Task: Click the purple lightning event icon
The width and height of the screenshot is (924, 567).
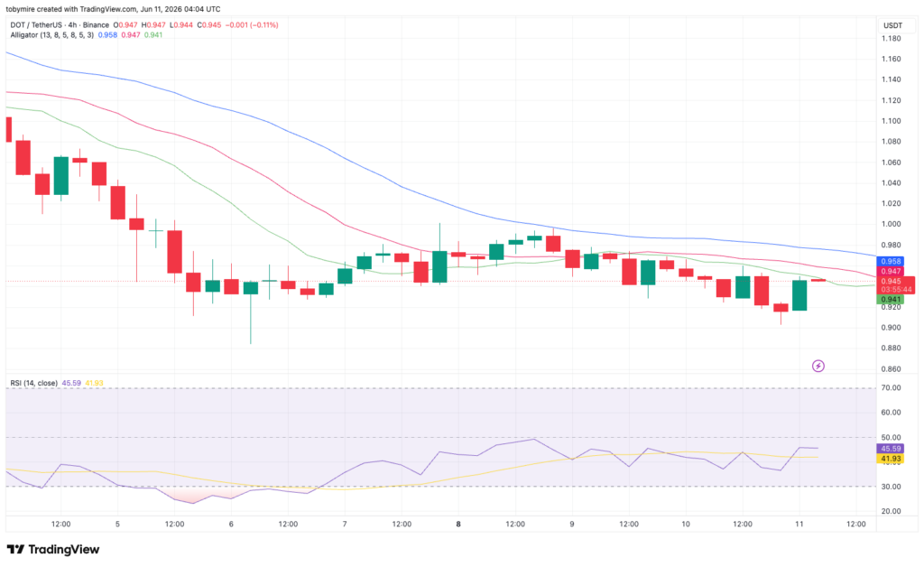Action: [x=818, y=366]
